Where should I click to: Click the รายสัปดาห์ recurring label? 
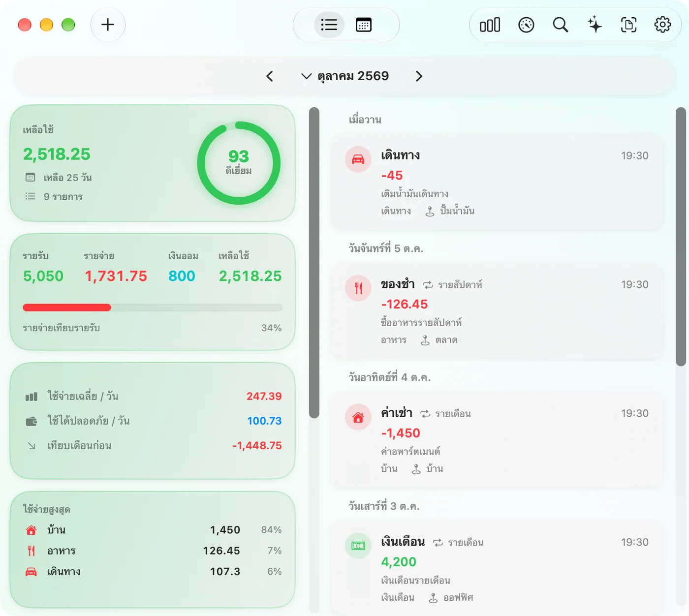453,284
